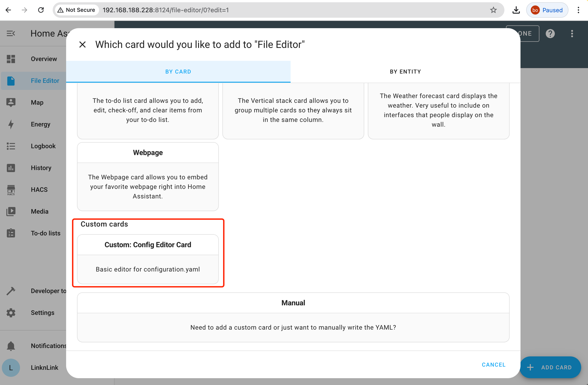The height and width of the screenshot is (385, 588).
Task: Open the Logbook list icon
Action: click(x=11, y=146)
